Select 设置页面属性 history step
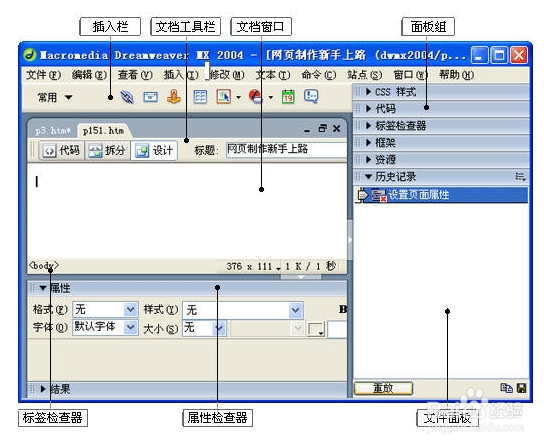Viewport: 557px width, 447px height. click(442, 195)
